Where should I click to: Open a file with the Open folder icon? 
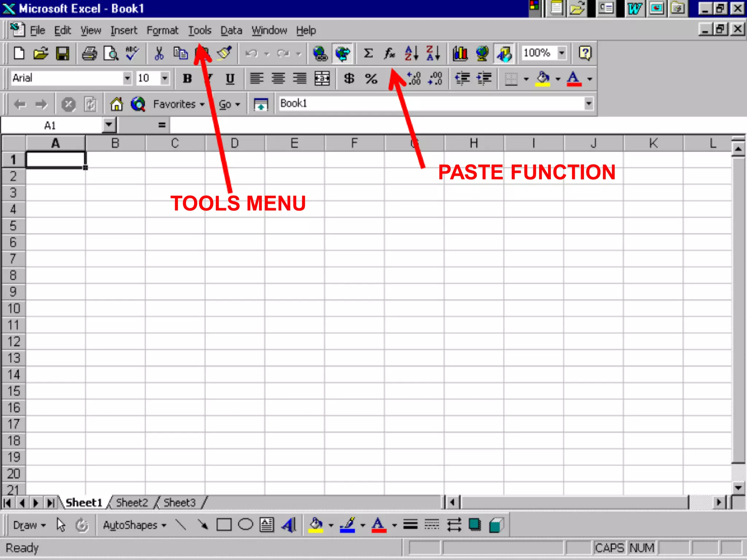pos(40,54)
